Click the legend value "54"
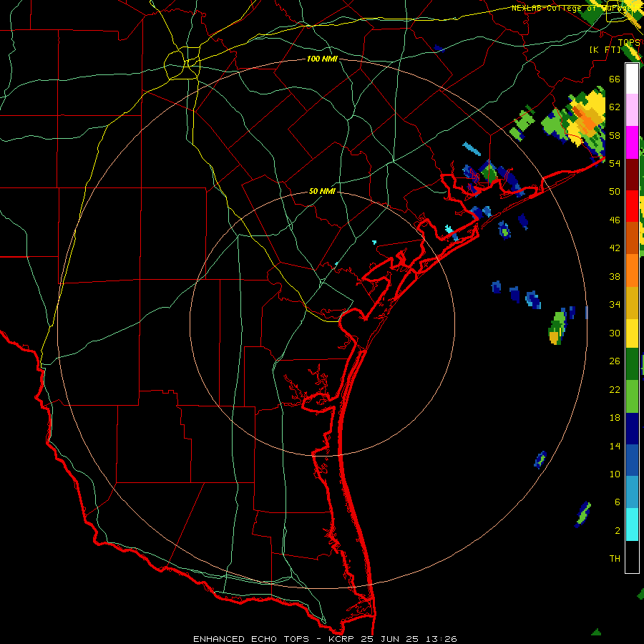This screenshot has width=644, height=644. pos(615,163)
